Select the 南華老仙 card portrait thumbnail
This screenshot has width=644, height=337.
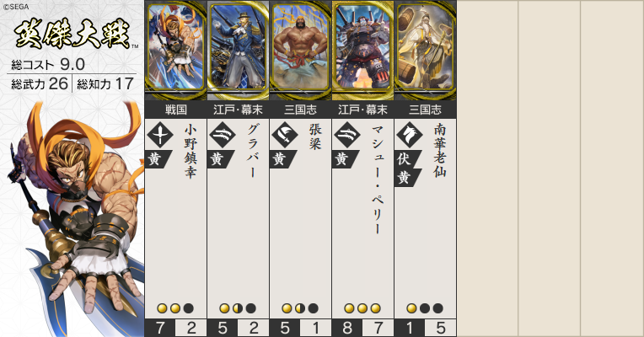coord(425,50)
